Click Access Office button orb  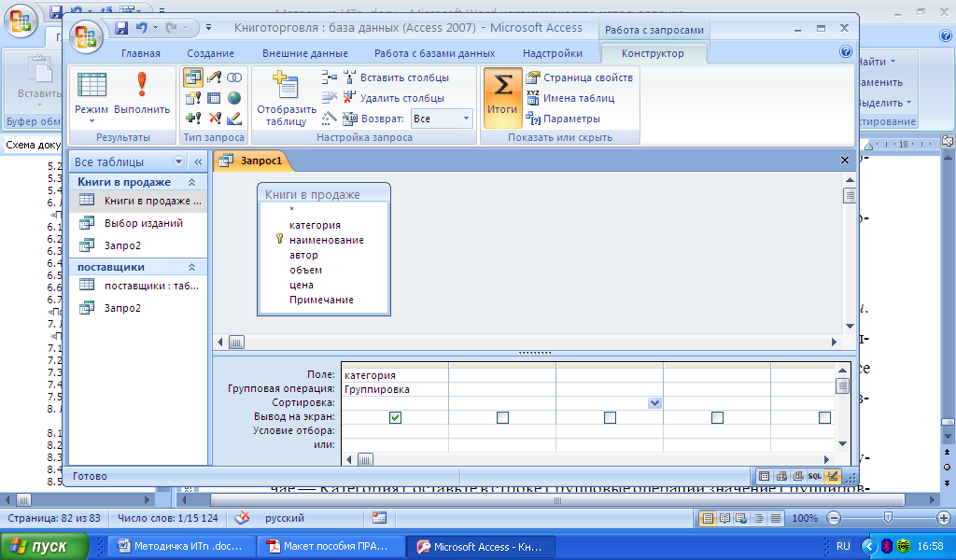coord(86,36)
